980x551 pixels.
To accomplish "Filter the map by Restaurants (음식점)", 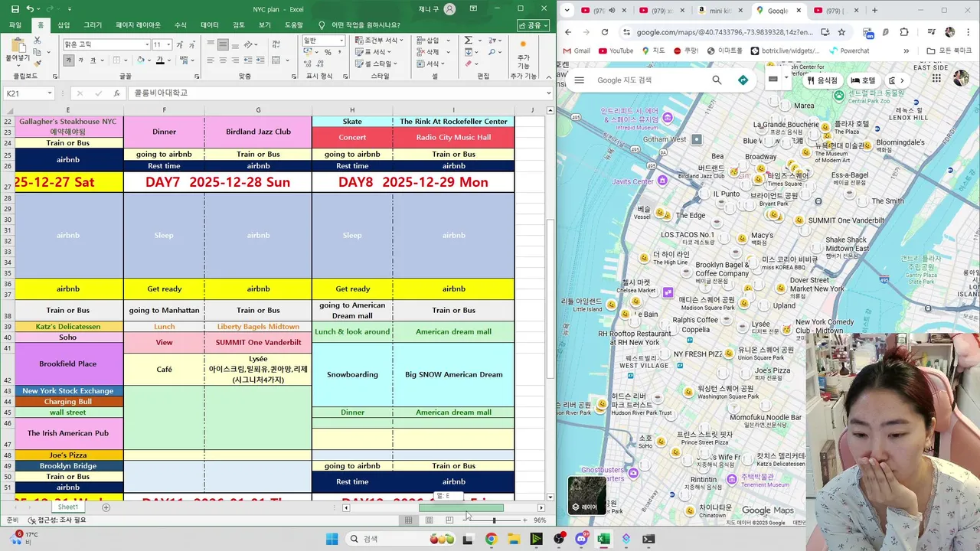I will coord(822,80).
